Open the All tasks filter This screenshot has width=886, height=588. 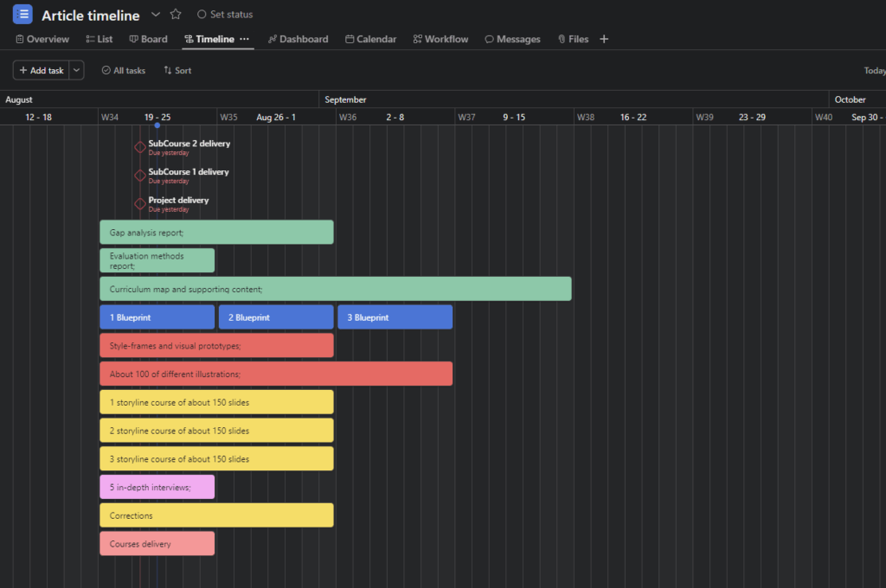point(124,71)
